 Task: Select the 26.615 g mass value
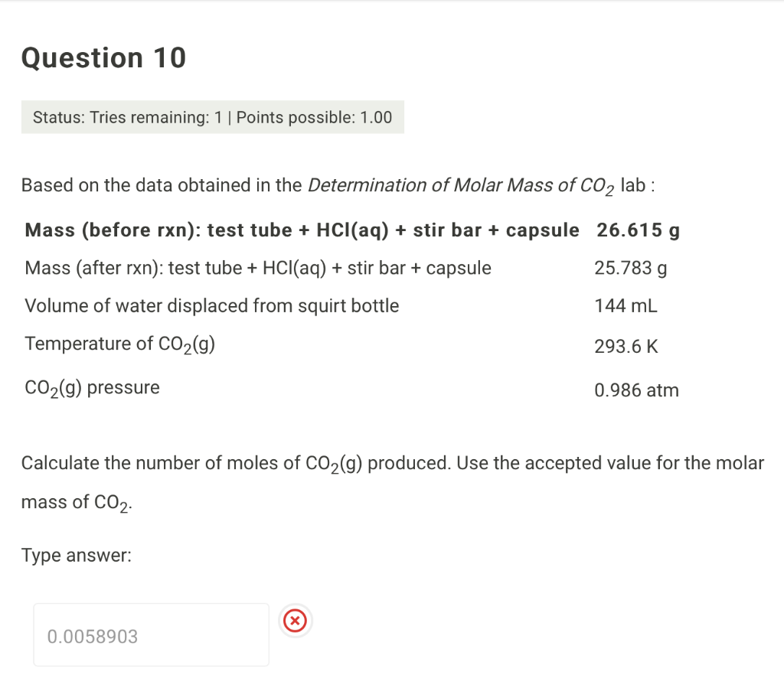coord(637,230)
